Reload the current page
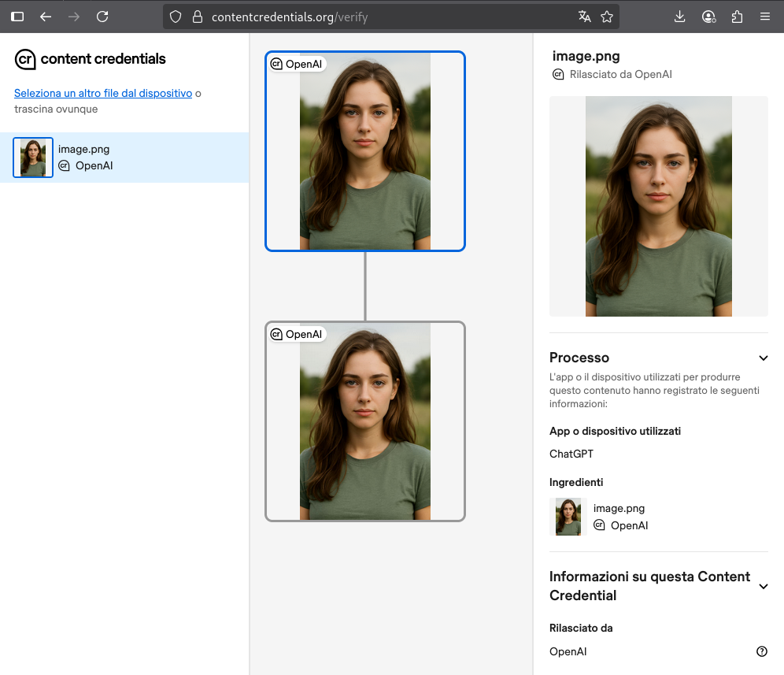This screenshot has width=784, height=675. (x=102, y=17)
